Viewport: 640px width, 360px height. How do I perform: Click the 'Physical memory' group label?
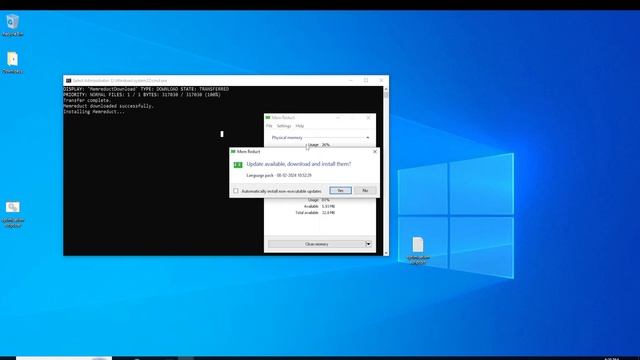287,138
